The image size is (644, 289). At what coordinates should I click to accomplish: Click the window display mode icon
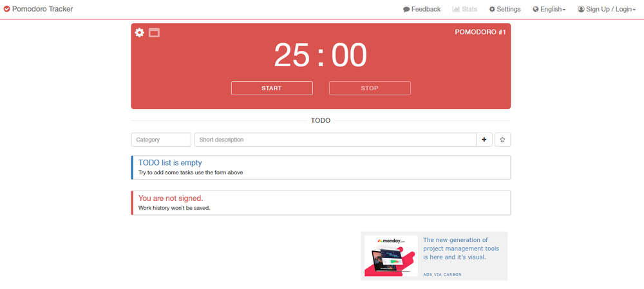pos(154,32)
